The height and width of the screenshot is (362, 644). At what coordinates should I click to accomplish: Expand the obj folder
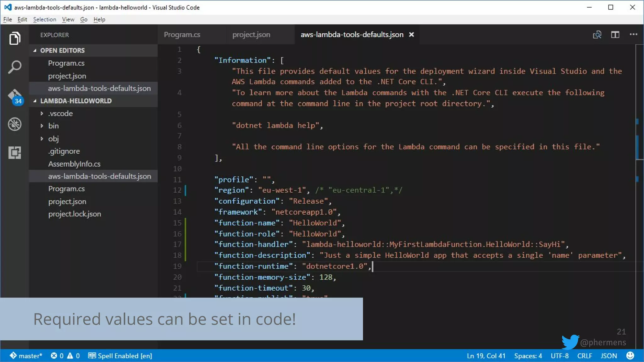coord(42,139)
